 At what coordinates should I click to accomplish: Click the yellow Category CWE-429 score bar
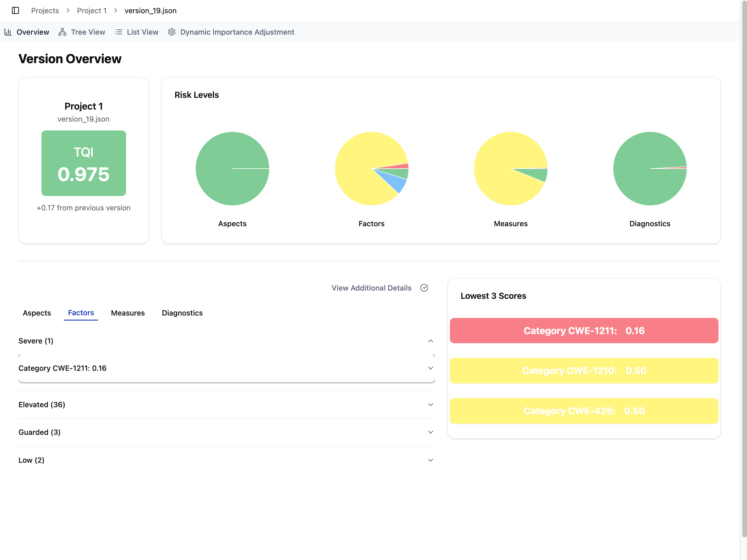pos(584,411)
